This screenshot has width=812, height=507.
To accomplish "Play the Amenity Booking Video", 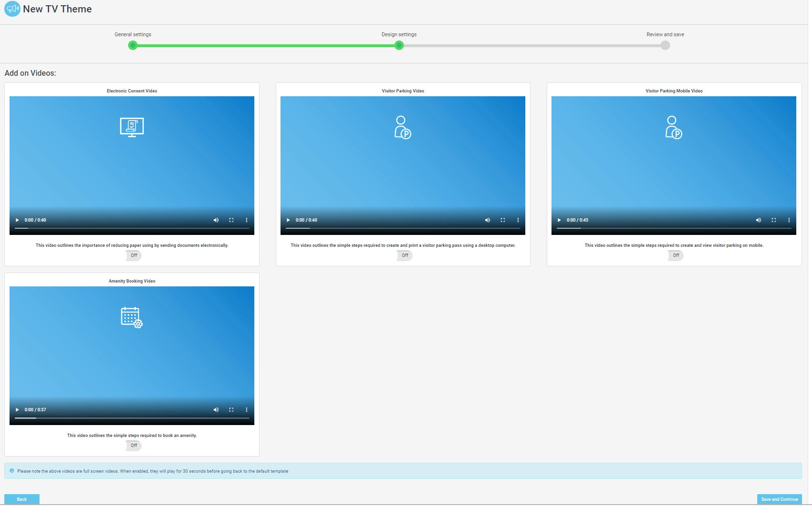I will [17, 410].
